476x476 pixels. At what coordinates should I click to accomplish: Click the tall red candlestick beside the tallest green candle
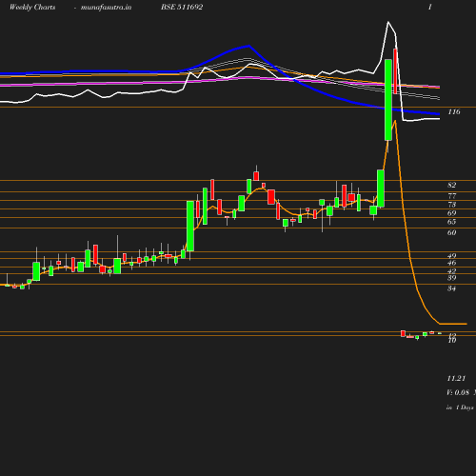395,71
